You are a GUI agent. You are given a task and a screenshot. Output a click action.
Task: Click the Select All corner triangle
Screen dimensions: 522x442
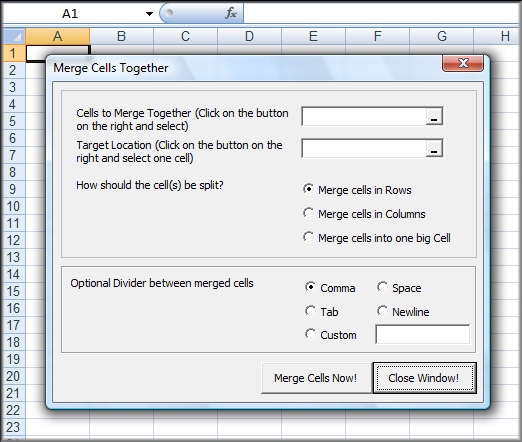pyautogui.click(x=14, y=36)
